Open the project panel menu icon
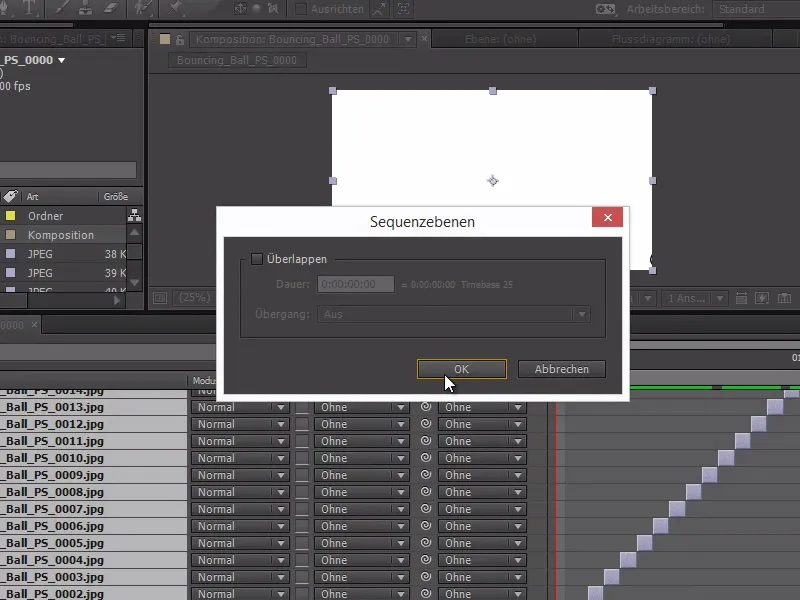The width and height of the screenshot is (800, 600). [x=118, y=38]
